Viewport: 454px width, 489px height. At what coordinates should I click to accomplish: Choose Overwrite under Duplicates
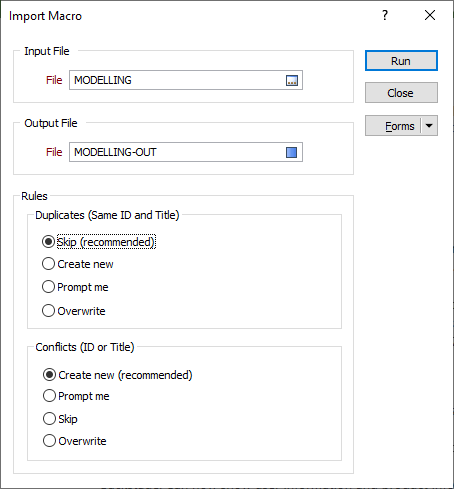click(x=74, y=311)
